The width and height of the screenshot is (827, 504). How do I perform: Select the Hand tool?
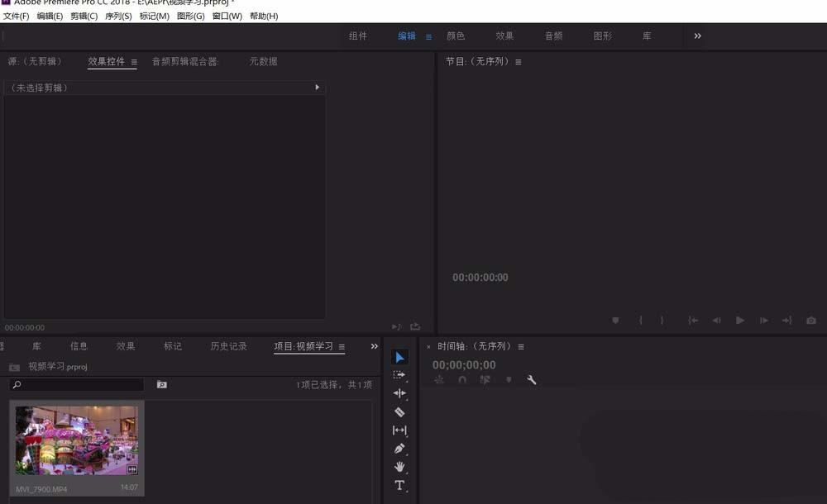[399, 467]
